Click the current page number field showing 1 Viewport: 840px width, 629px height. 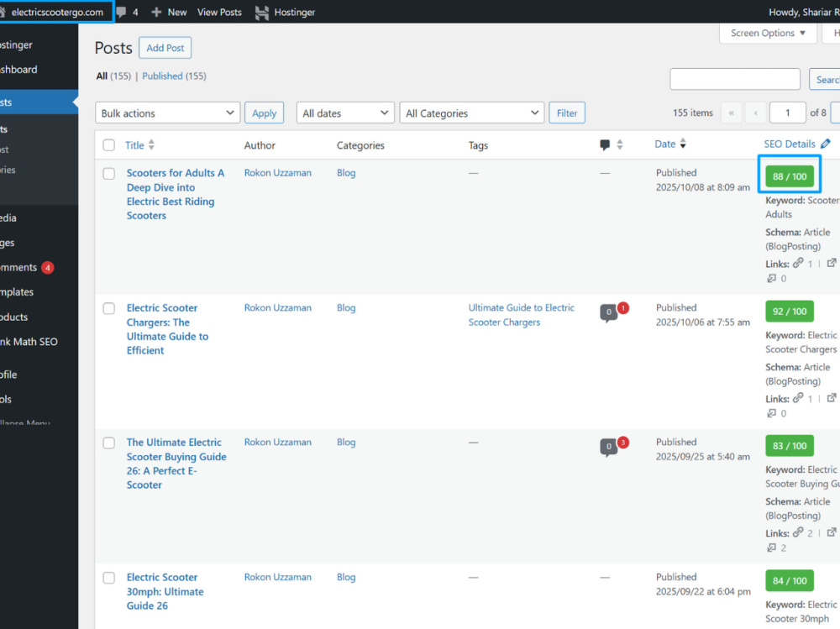tap(788, 113)
